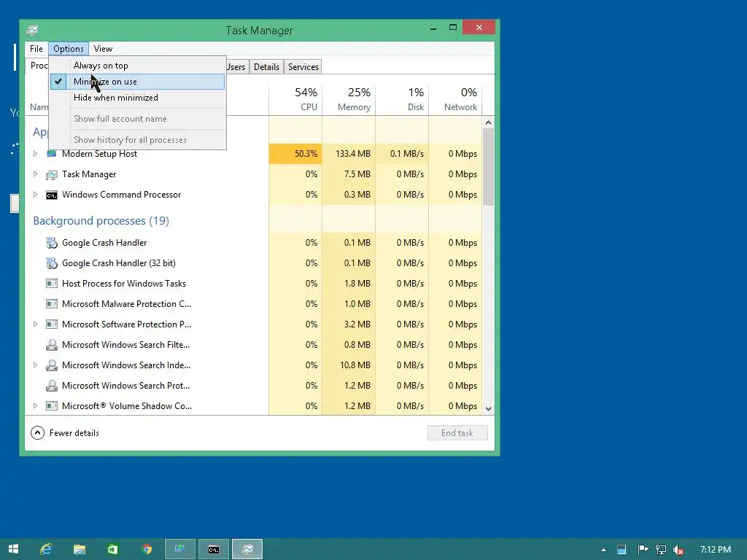The width and height of the screenshot is (747, 560).
Task: Close the Options menu header
Action: click(x=69, y=49)
